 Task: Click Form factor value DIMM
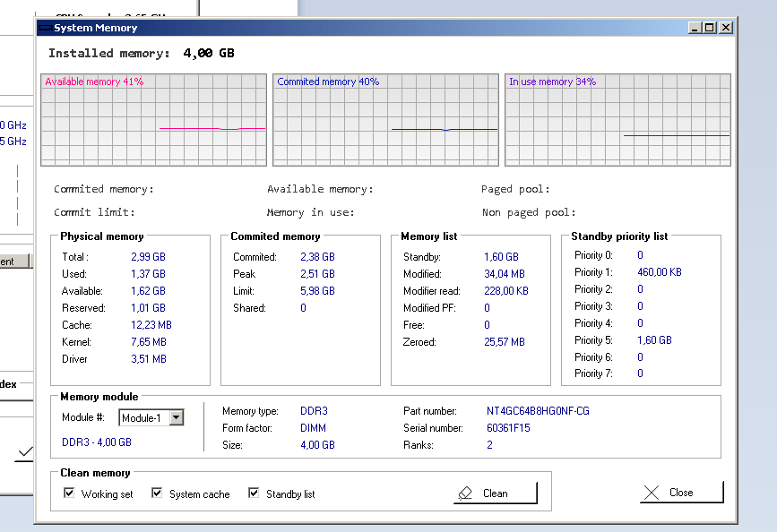coord(313,427)
